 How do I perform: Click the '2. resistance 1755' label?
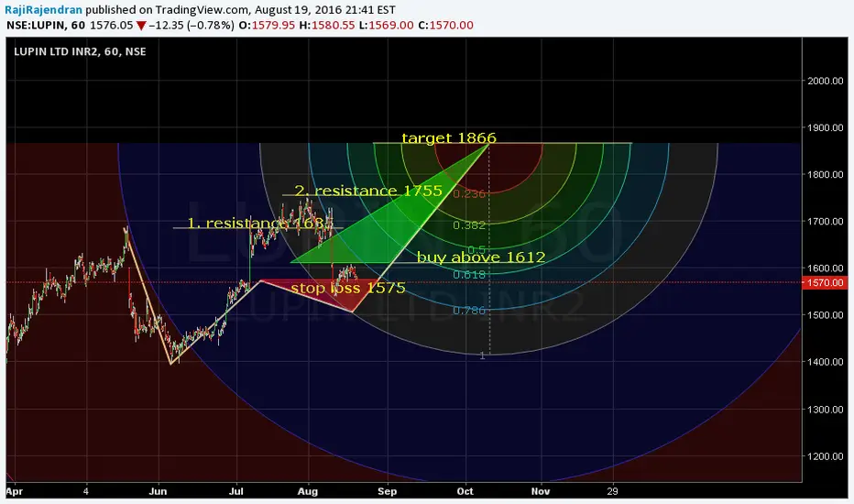[368, 191]
